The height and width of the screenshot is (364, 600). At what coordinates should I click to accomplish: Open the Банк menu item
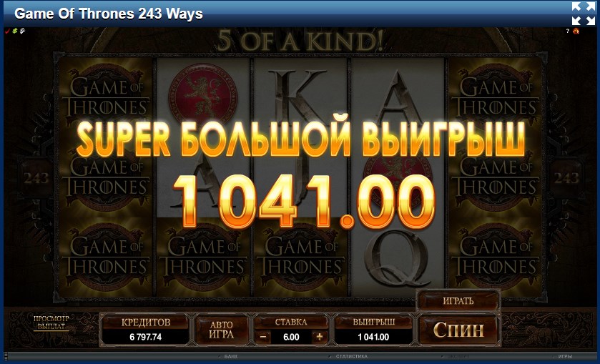[231, 356]
